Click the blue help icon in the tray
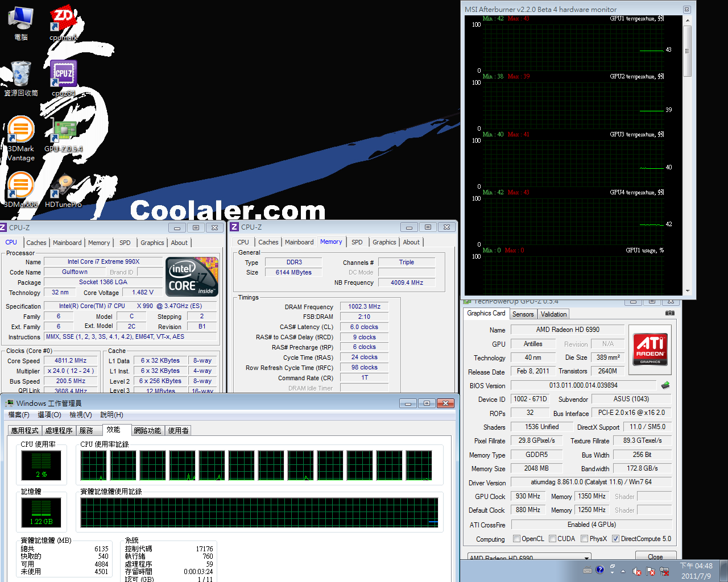The image size is (728, 582). click(x=599, y=569)
